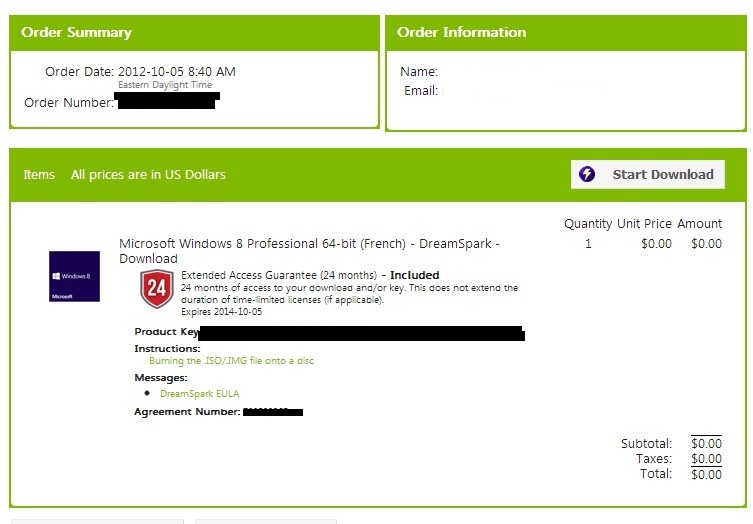The width and height of the screenshot is (753, 524).
Task: Click the Extended Access Guarantee text
Action: 279,275
